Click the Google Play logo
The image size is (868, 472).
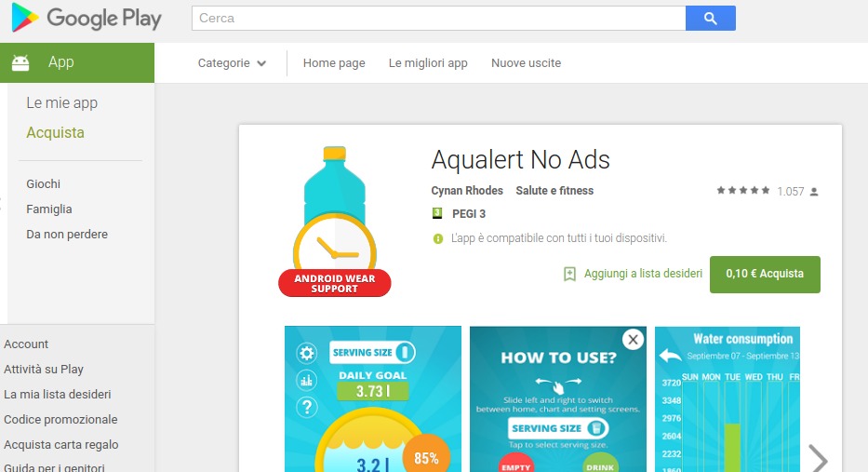(x=87, y=19)
